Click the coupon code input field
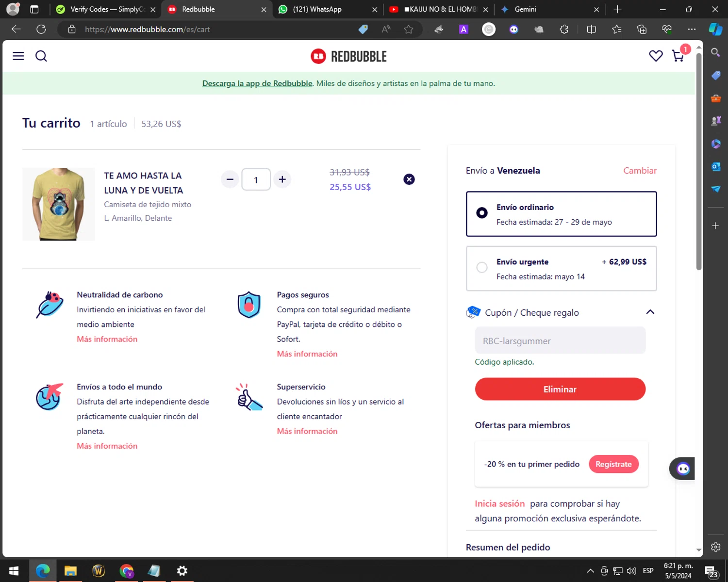Viewport: 728px width, 582px height. (560, 340)
